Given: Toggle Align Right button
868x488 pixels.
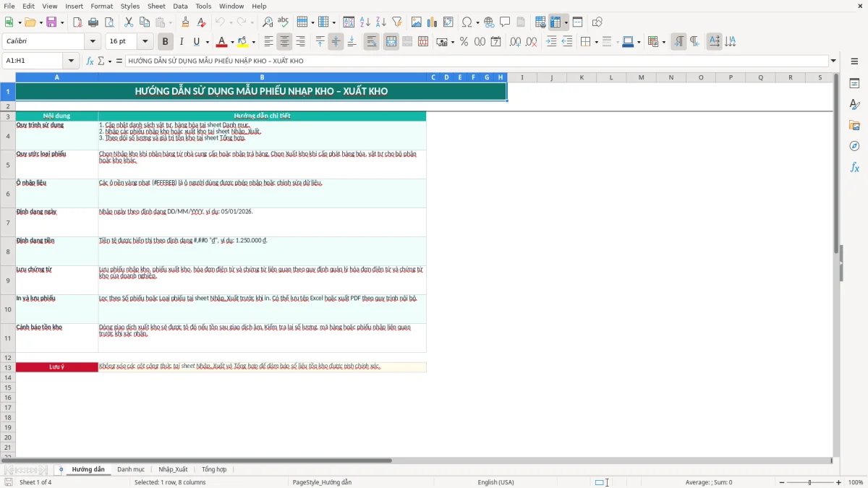Looking at the screenshot, I should click(x=300, y=42).
